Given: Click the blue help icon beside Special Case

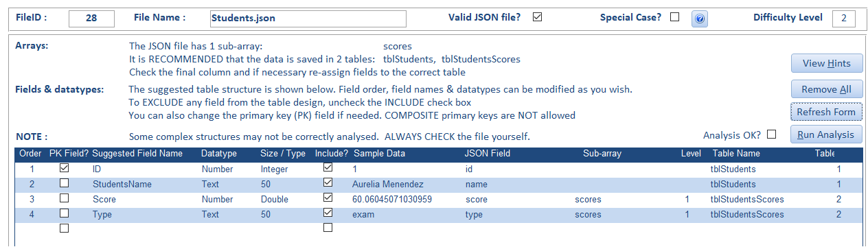Looking at the screenshot, I should click(x=699, y=19).
